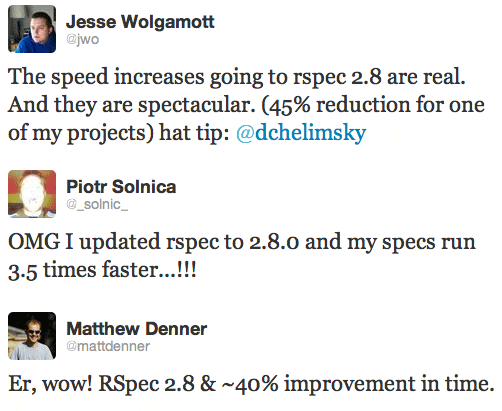Open the Jesse Wolgamott name link

tap(140, 22)
